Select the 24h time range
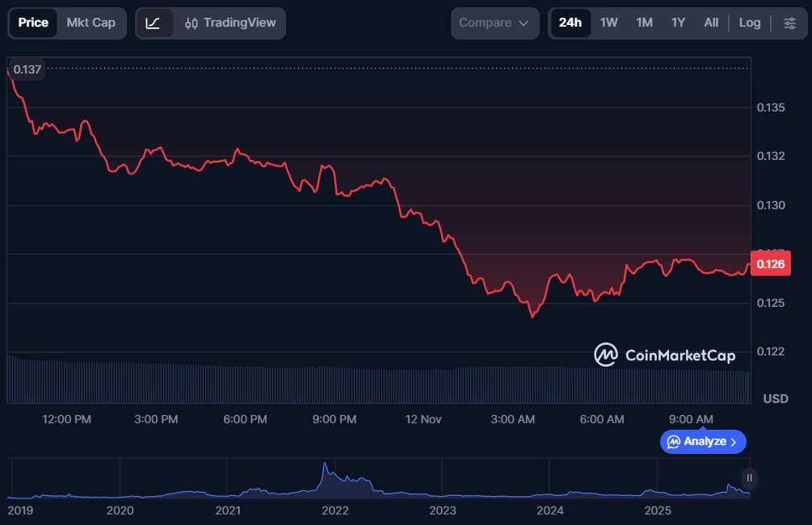 coord(570,23)
